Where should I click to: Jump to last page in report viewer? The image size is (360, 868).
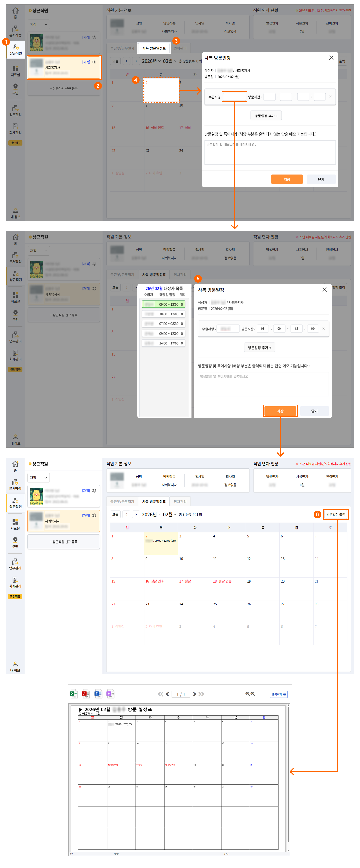201,694
